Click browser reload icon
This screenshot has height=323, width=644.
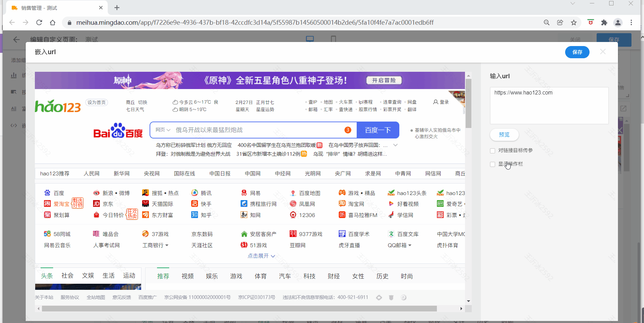point(39,22)
